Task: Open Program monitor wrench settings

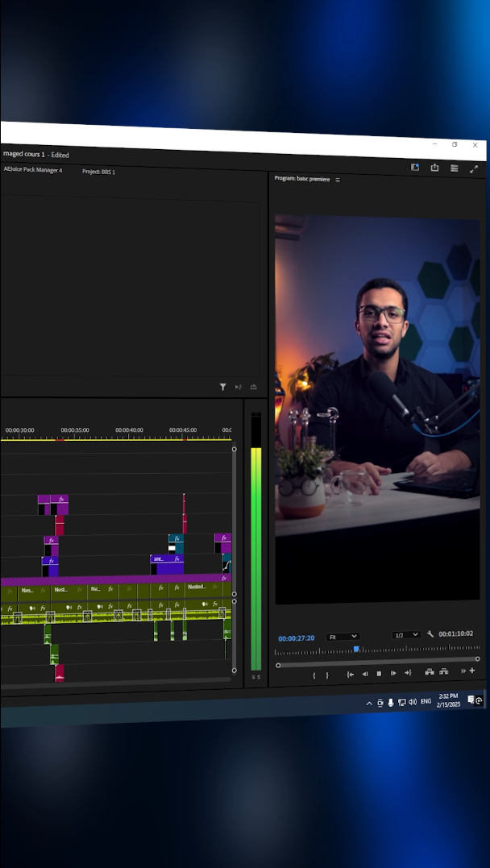Action: [430, 634]
